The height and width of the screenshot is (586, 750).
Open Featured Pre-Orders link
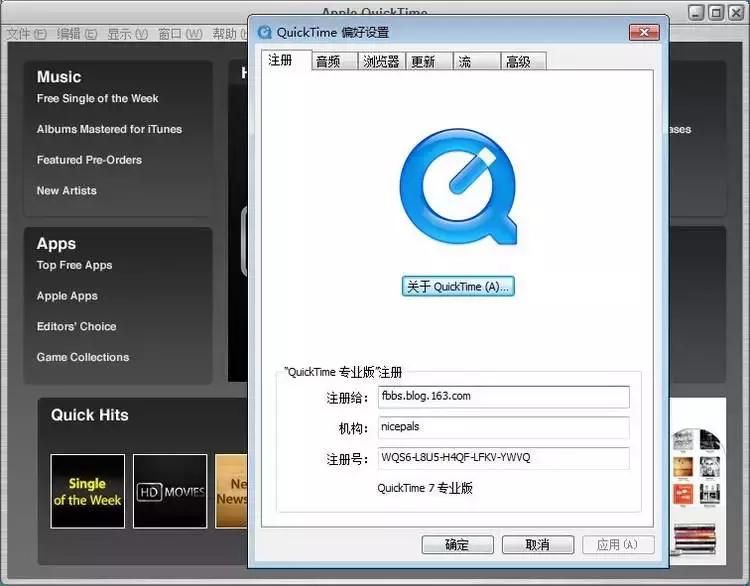click(x=89, y=160)
